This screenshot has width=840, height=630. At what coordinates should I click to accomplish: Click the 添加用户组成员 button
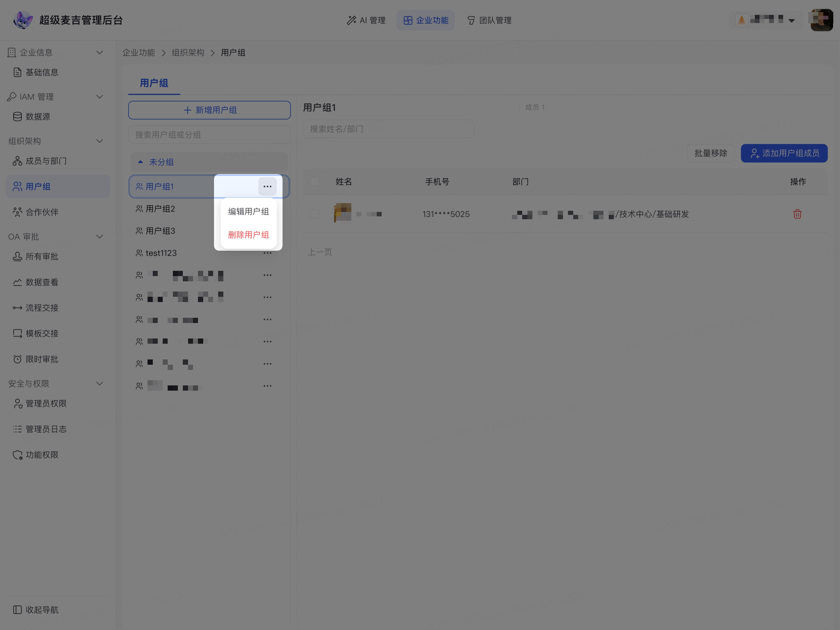click(x=784, y=153)
